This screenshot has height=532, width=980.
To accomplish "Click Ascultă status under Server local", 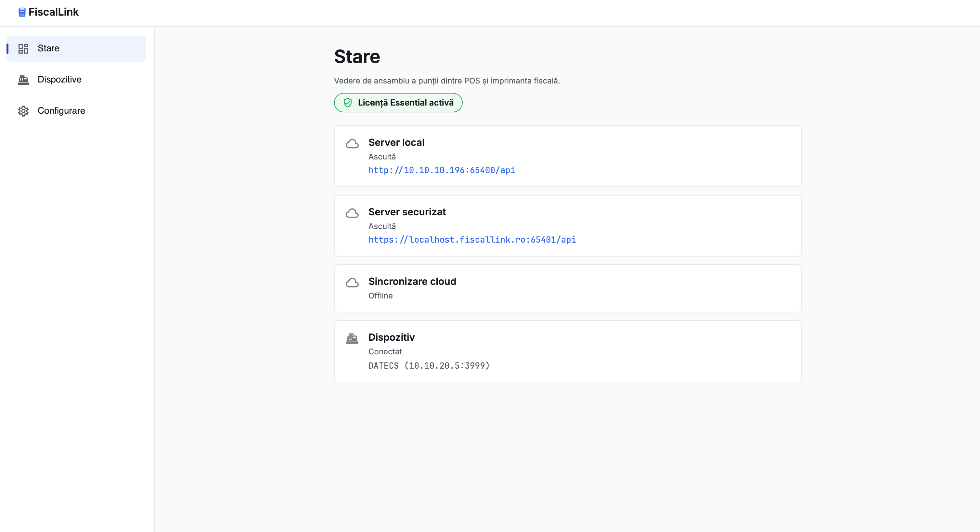I will pyautogui.click(x=382, y=157).
